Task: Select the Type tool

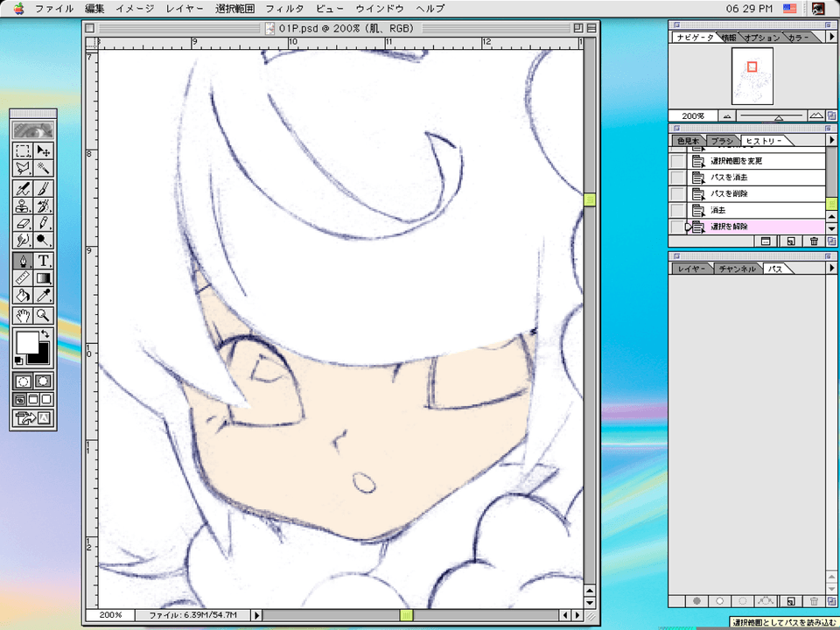Action: (x=42, y=260)
